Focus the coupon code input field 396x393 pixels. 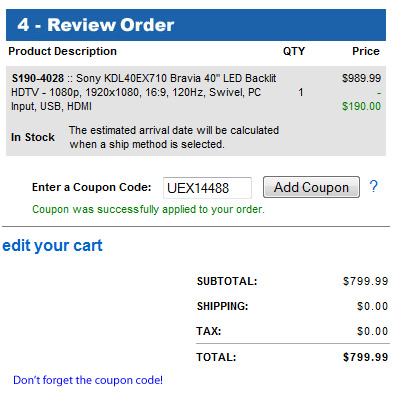(207, 188)
